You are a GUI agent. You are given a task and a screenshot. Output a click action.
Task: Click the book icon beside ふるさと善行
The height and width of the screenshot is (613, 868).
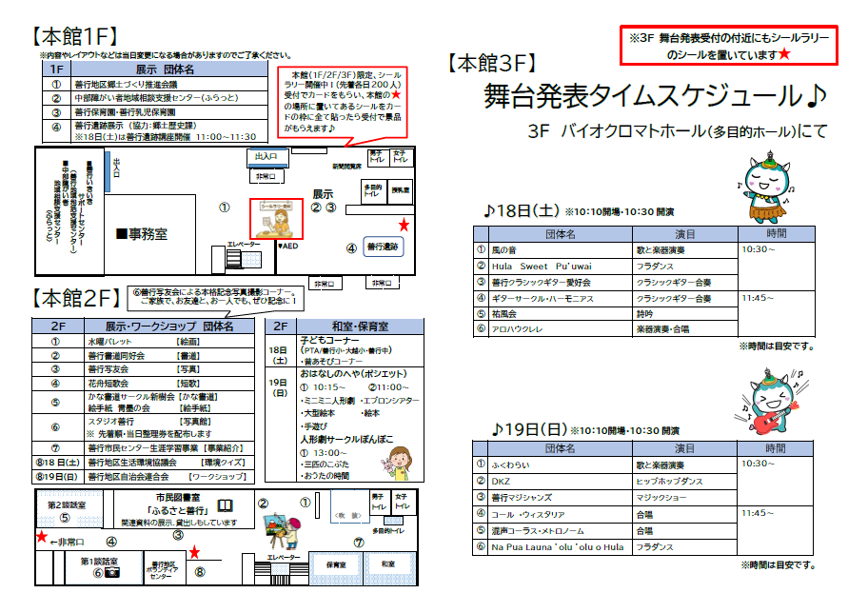225,505
